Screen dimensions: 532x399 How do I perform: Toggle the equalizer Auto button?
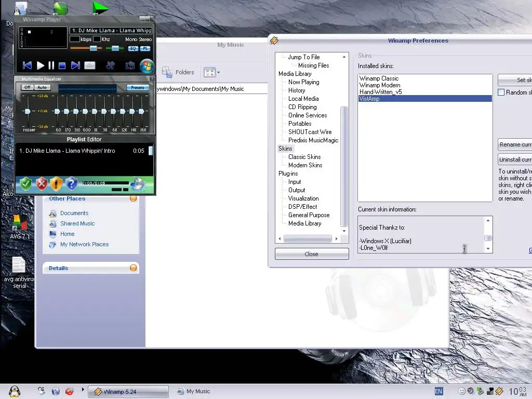42,87
